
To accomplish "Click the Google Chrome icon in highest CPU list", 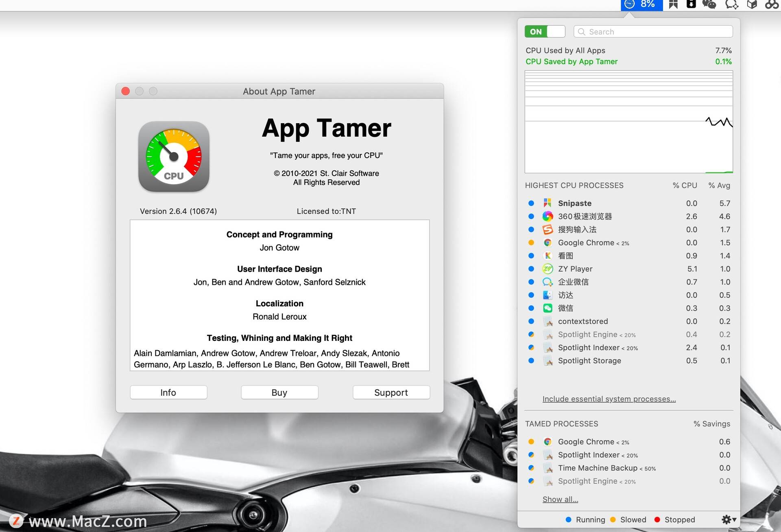I will [x=548, y=242].
